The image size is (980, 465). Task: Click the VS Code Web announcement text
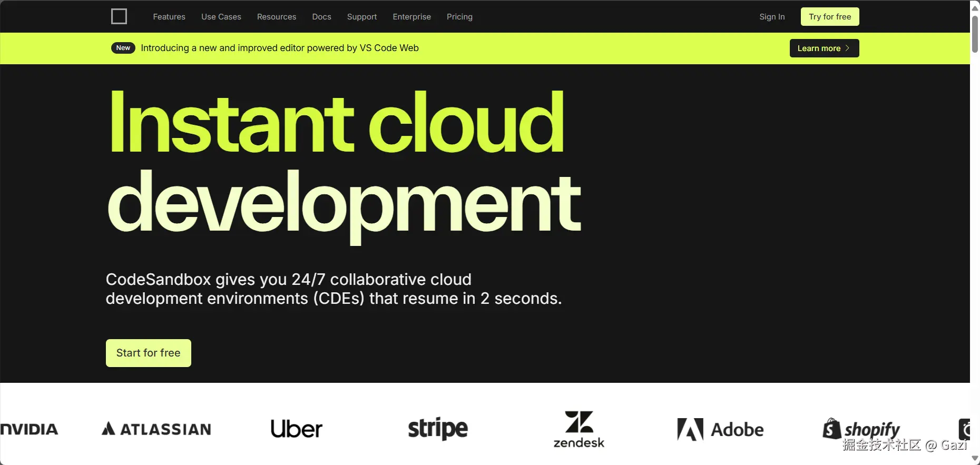coord(280,48)
